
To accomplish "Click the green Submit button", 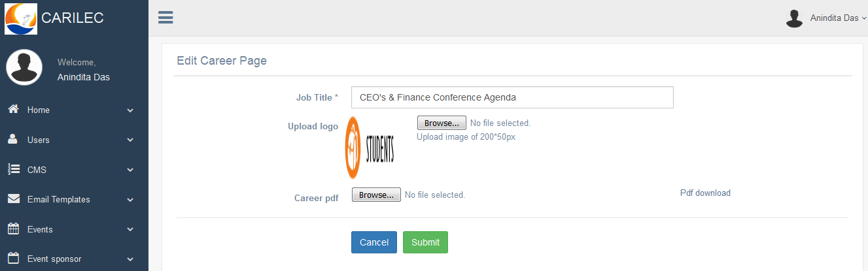I will tap(425, 242).
